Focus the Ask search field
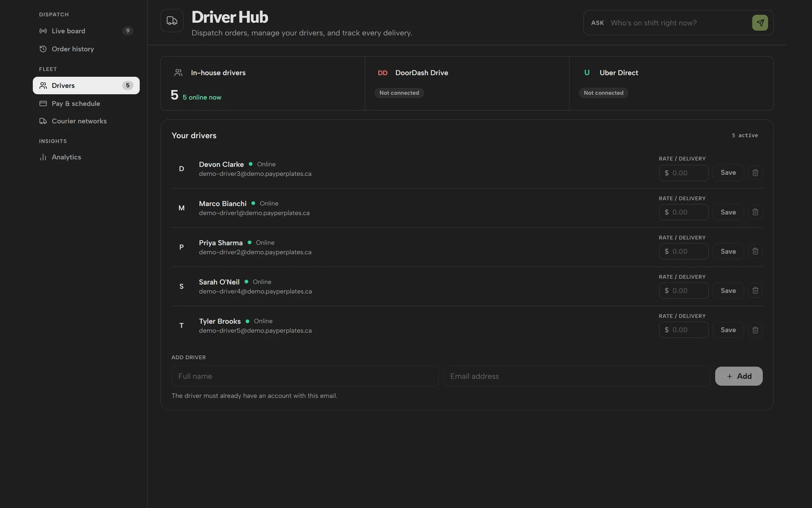 (x=678, y=23)
